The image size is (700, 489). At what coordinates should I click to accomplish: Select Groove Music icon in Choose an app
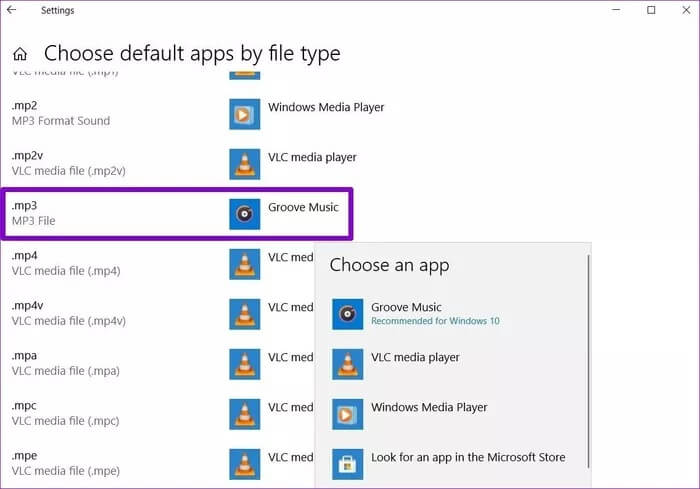tap(347, 314)
